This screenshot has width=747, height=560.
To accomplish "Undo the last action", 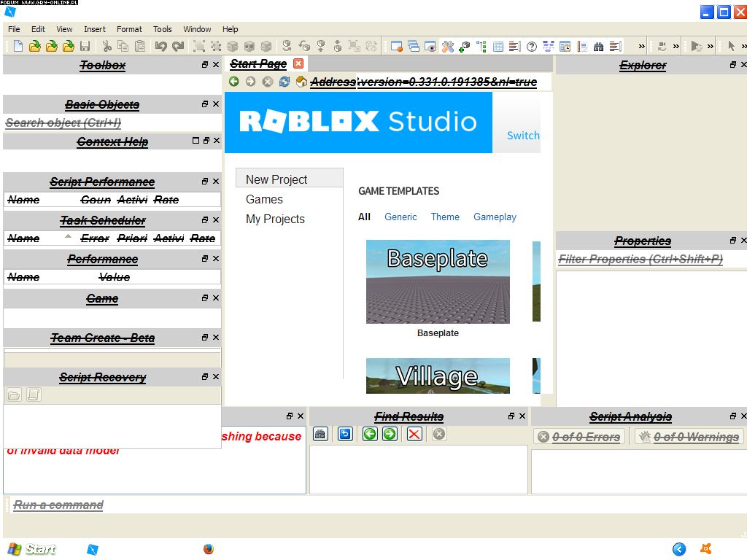I will (x=161, y=46).
